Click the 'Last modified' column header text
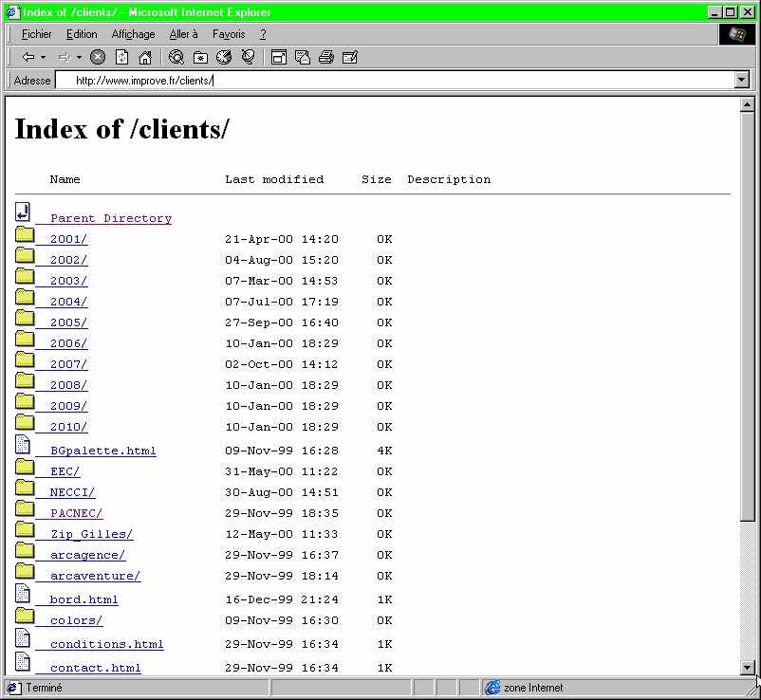 (274, 179)
